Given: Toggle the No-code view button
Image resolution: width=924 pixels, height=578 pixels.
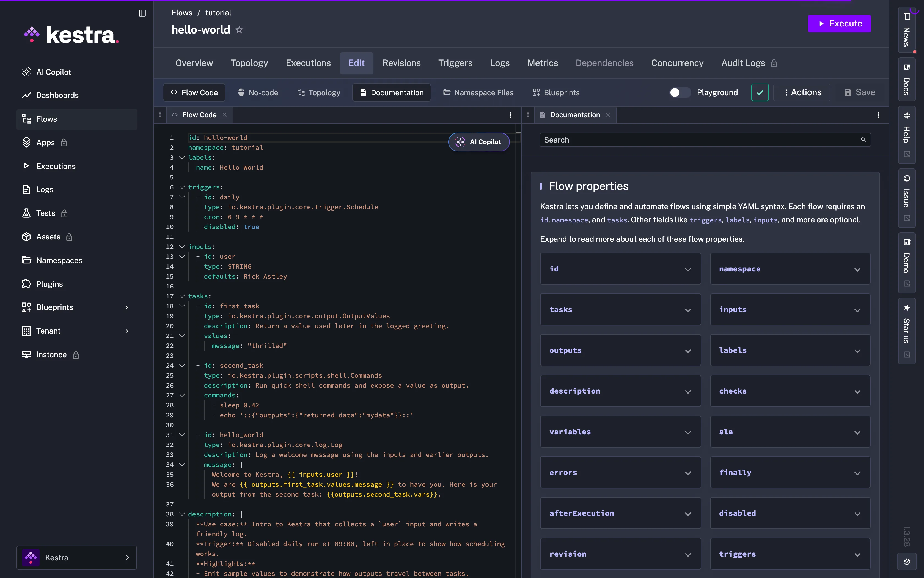Looking at the screenshot, I should point(258,92).
